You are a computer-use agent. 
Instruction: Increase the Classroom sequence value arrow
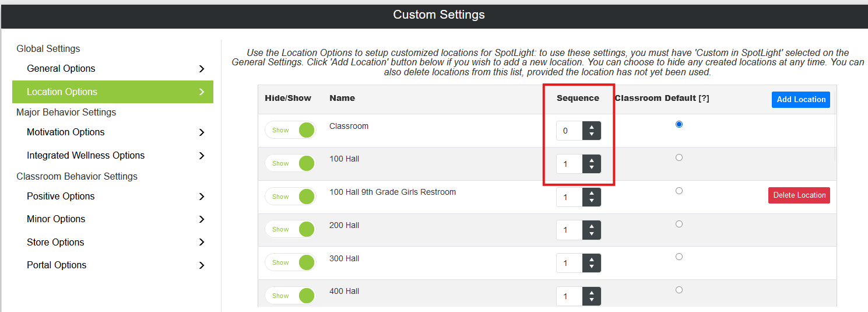tap(592, 127)
